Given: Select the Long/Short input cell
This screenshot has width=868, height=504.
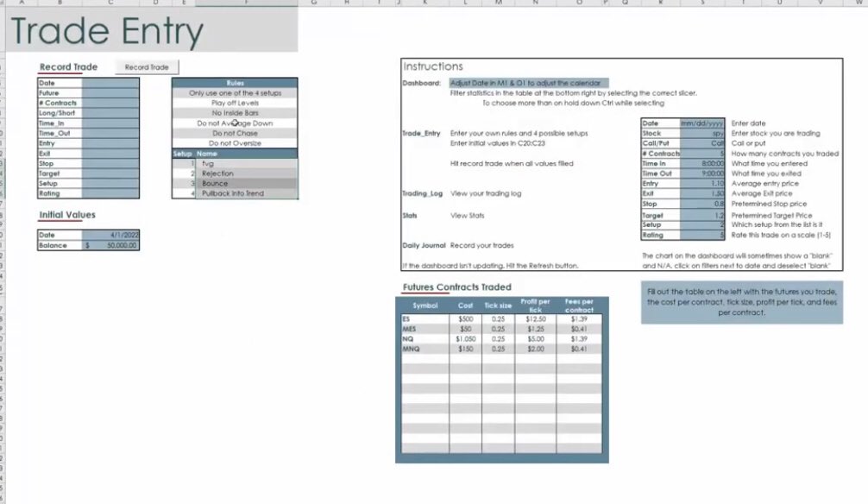Looking at the screenshot, I should pos(110,113).
